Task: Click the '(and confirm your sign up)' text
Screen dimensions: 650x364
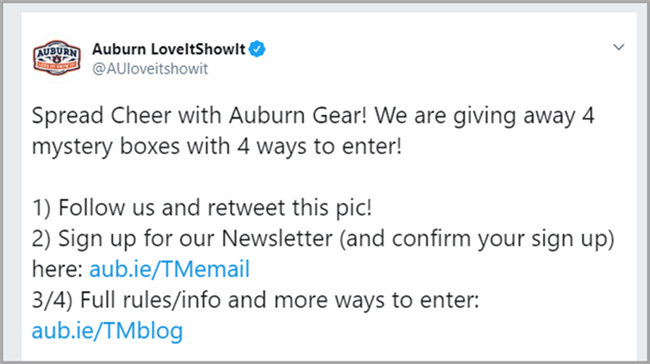Action: 477,239
